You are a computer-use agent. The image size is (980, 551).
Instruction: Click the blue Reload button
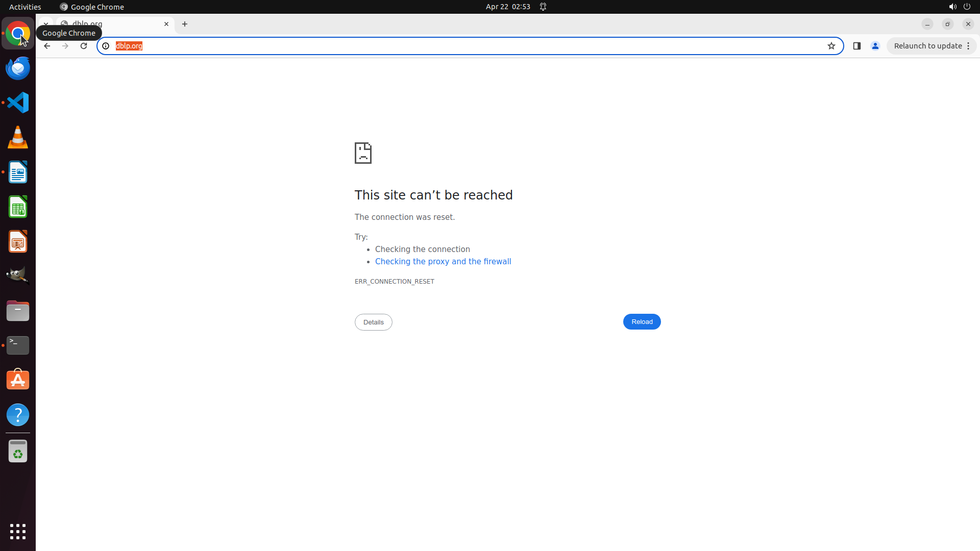click(x=642, y=322)
